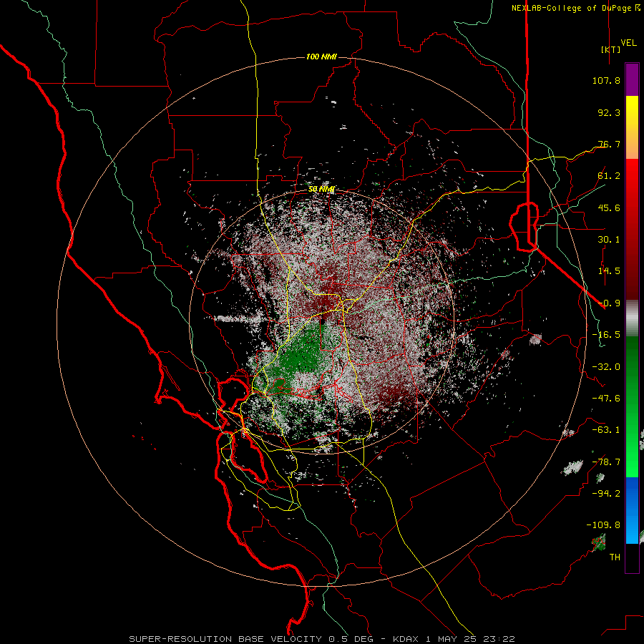Click the TH label under the color bar
The width and height of the screenshot is (644, 644).
tap(615, 557)
